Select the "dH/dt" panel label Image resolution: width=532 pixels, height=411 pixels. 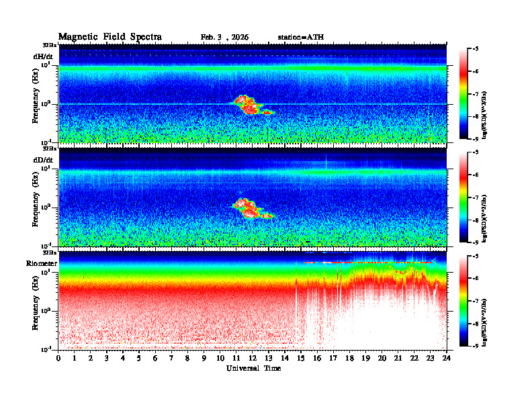[x=43, y=56]
